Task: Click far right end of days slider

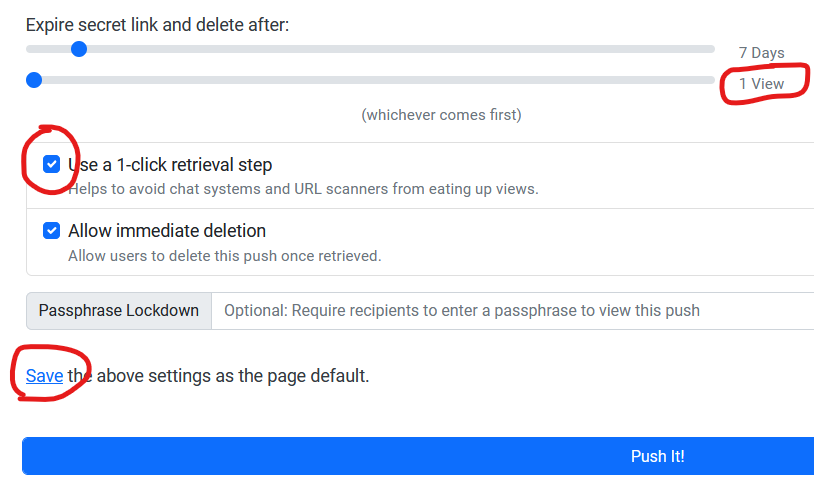Action: coord(711,49)
